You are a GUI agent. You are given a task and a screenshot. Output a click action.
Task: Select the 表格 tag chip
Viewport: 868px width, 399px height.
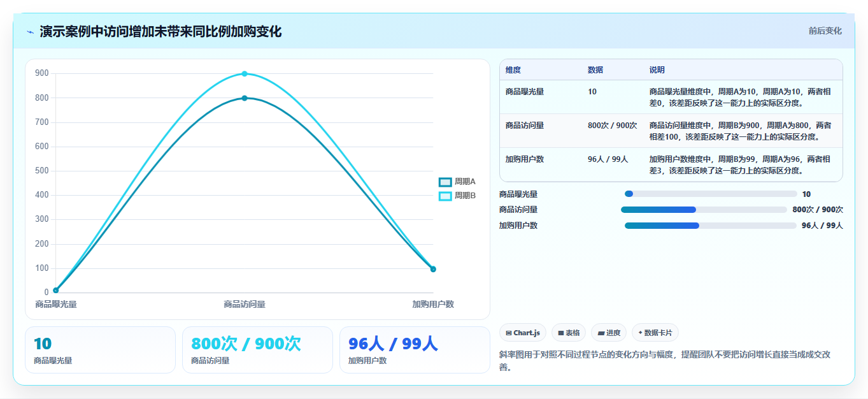[x=569, y=333]
